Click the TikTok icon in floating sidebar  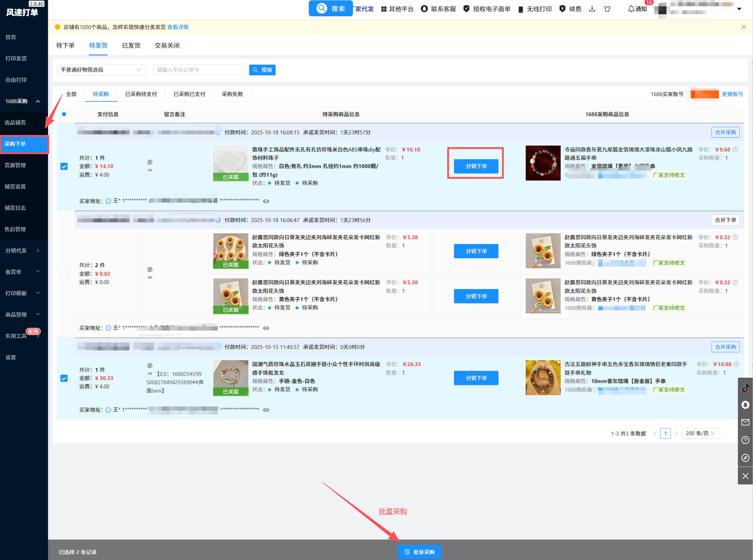745,387
